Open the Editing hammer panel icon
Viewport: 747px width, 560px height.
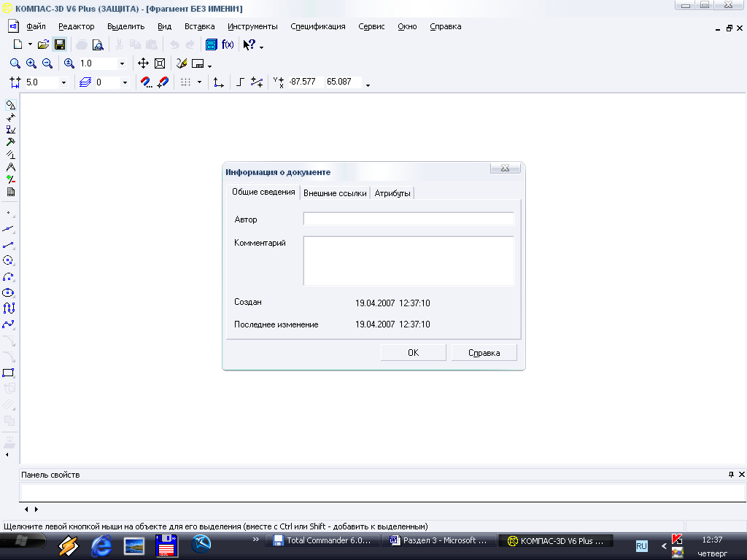(10, 142)
